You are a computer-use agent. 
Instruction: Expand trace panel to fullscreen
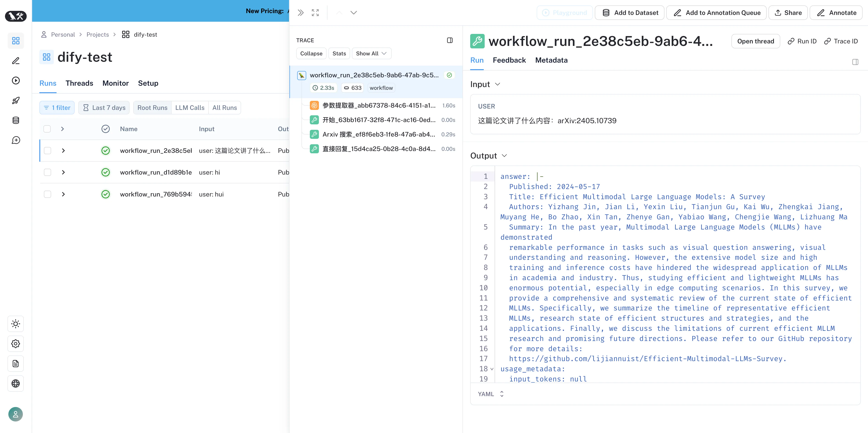click(315, 13)
